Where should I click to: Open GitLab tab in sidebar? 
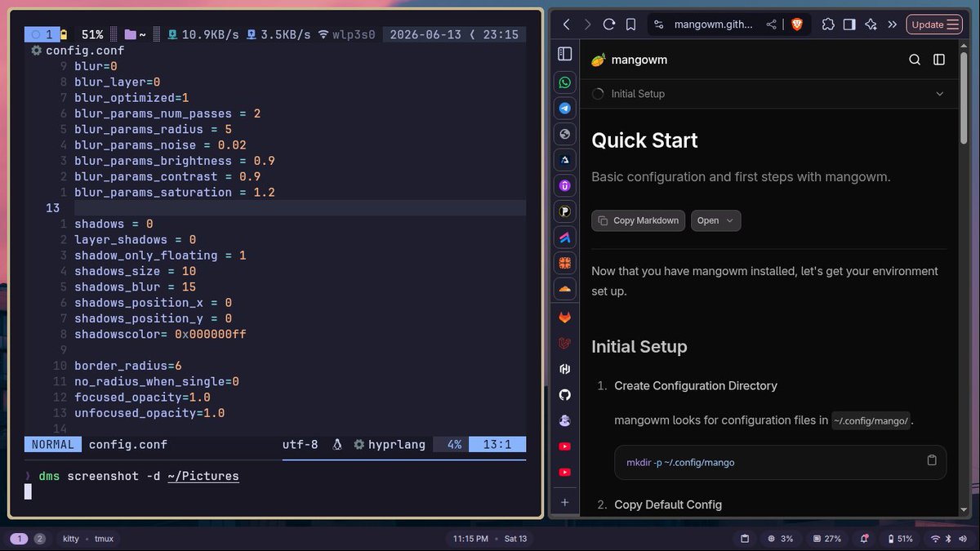(564, 317)
